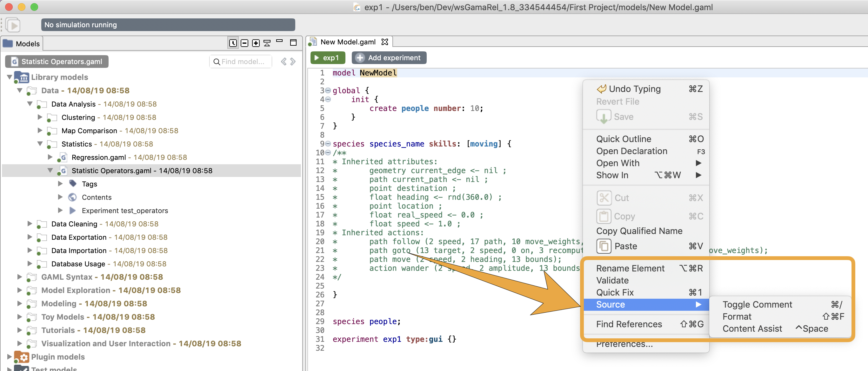Open the Show In submenu
Viewport: 868px width, 371px height.
click(646, 175)
